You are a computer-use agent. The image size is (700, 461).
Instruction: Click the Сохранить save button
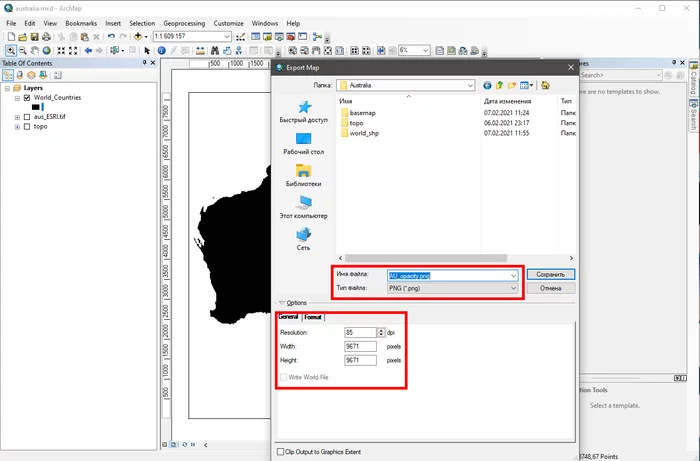550,274
